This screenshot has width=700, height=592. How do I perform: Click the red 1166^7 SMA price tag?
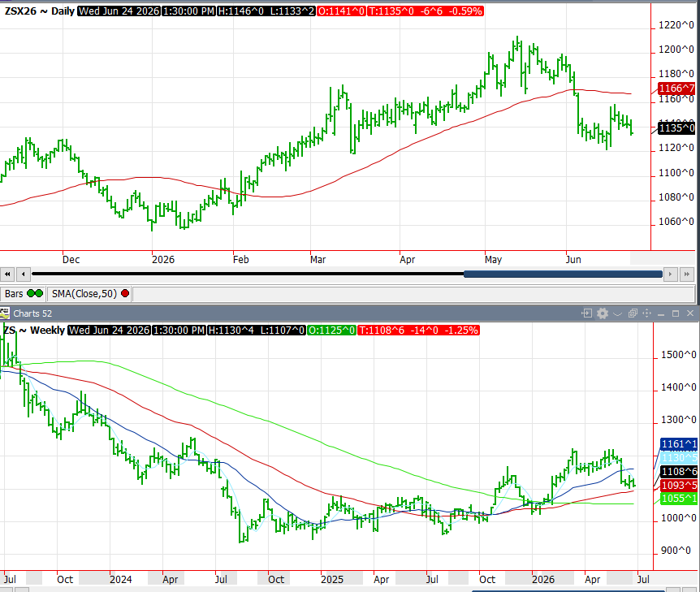676,89
